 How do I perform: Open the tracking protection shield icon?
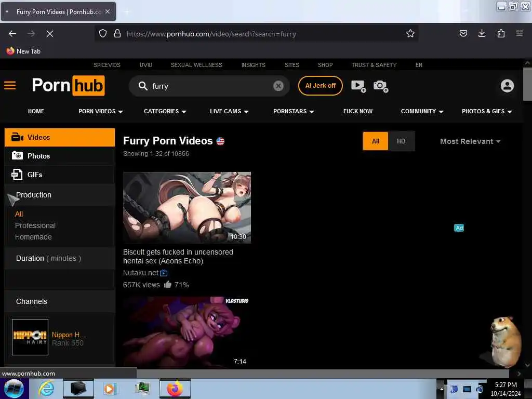[x=103, y=34]
